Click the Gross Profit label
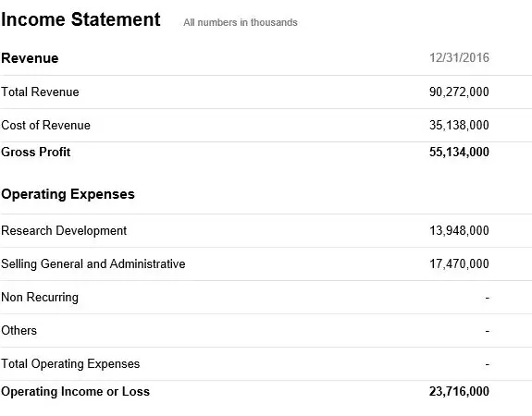This screenshot has width=532, height=416. point(36,152)
